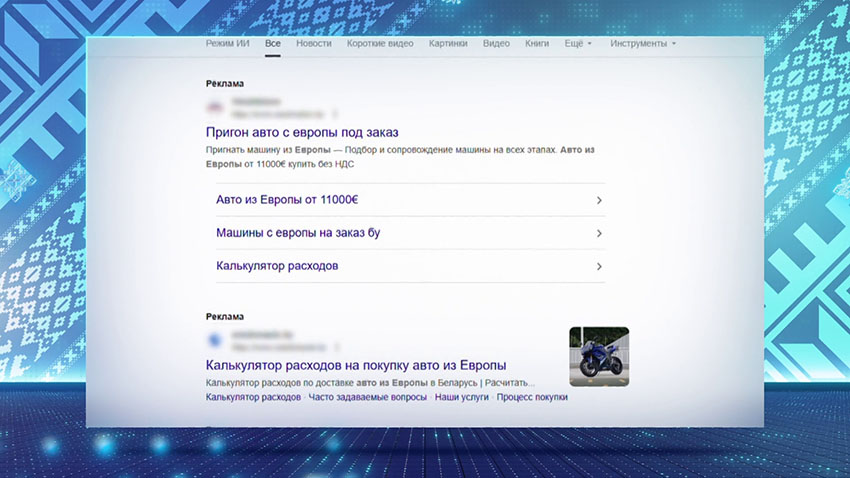Screen dimensions: 850x478
Task: Open the 'Картинки' results tab
Action: 448,44
